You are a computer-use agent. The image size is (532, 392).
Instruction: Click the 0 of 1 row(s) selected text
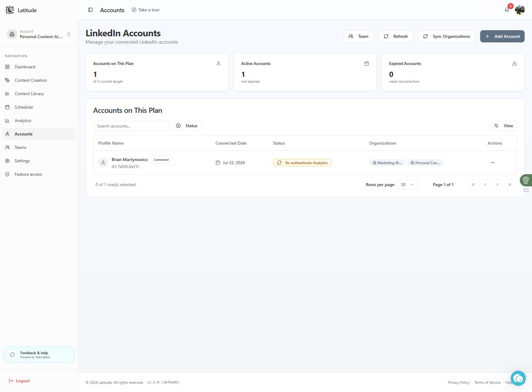pyautogui.click(x=116, y=185)
